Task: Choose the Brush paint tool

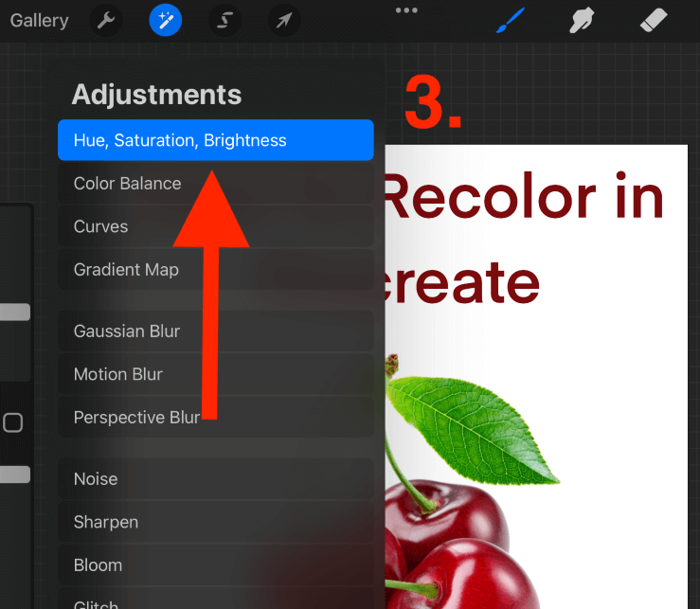Action: (510, 21)
